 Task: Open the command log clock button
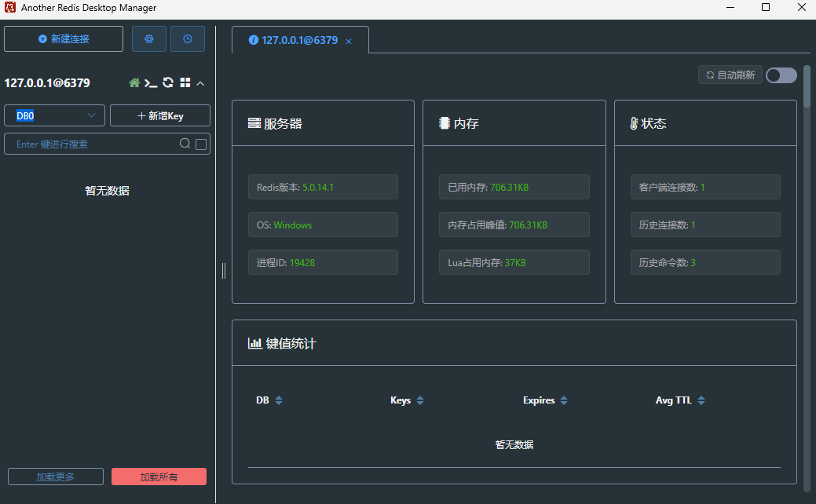click(x=188, y=39)
